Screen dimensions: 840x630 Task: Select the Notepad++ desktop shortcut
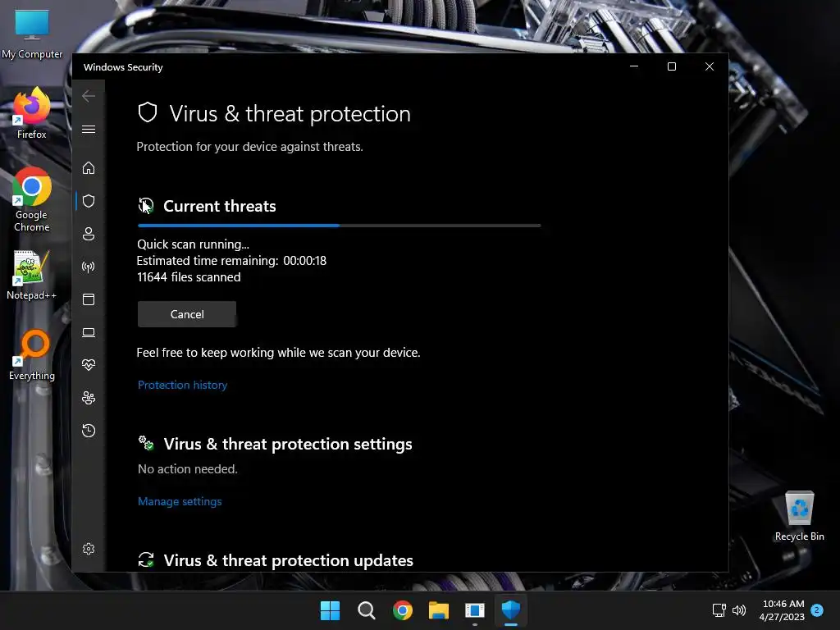32,275
